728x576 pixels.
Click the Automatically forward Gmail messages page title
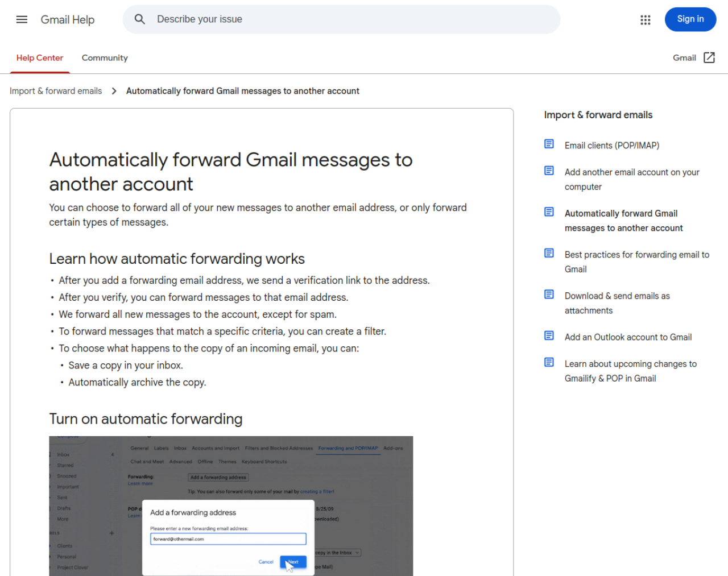[x=231, y=172]
